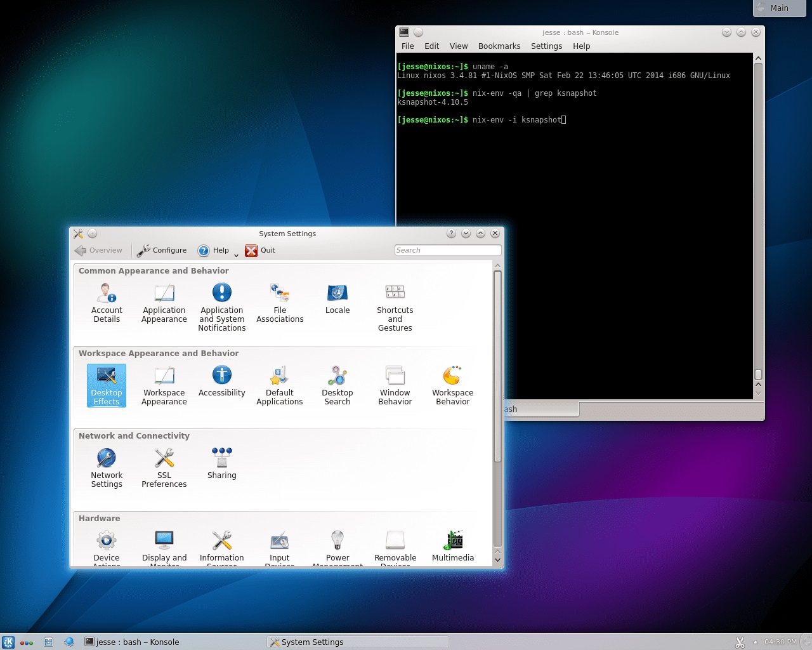Open Multimedia settings
Image resolution: width=812 pixels, height=650 pixels.
[x=453, y=546]
